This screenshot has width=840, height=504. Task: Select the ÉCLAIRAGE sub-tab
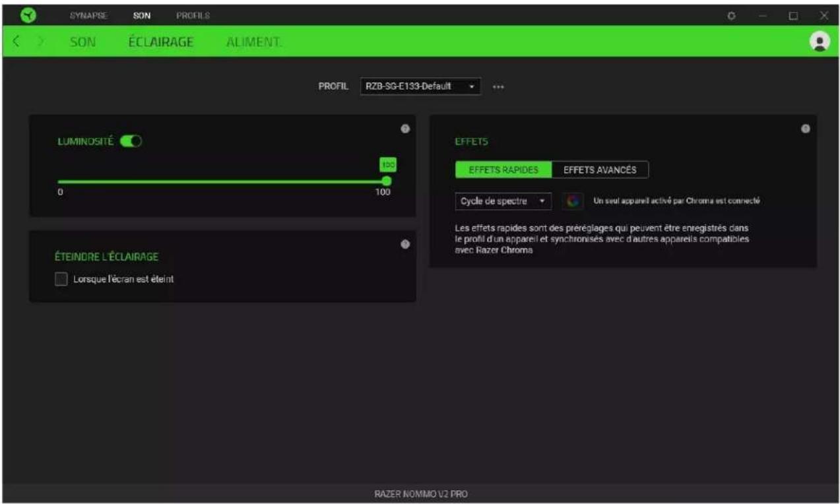coord(161,42)
